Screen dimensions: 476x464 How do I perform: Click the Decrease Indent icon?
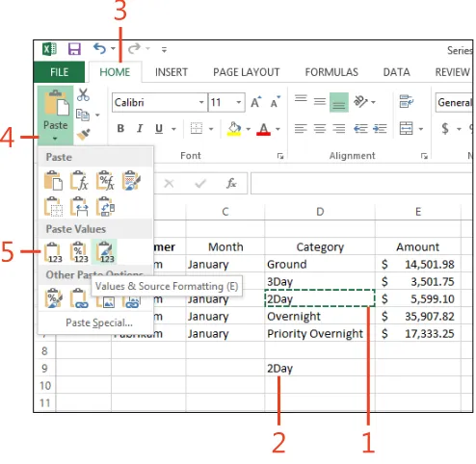[360, 129]
